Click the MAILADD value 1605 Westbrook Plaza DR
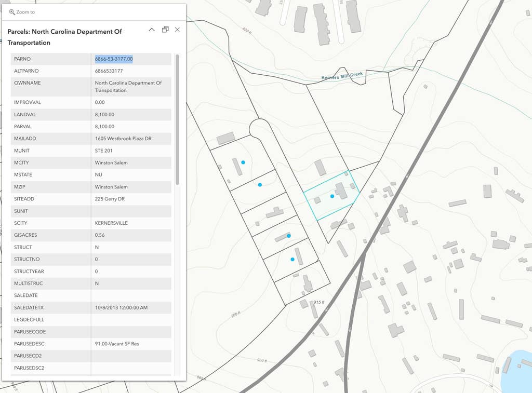 (123, 138)
